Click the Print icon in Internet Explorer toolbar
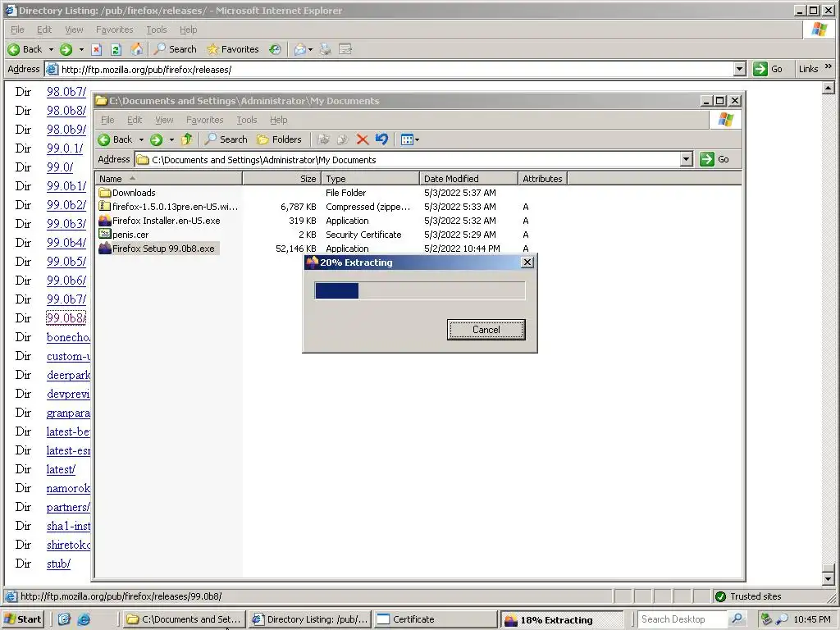 click(325, 49)
